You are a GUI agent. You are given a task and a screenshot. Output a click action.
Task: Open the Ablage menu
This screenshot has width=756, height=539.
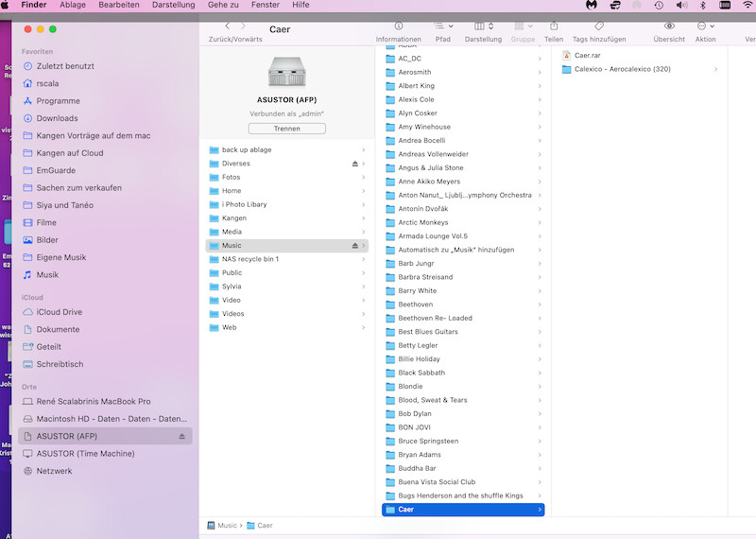[x=73, y=5]
